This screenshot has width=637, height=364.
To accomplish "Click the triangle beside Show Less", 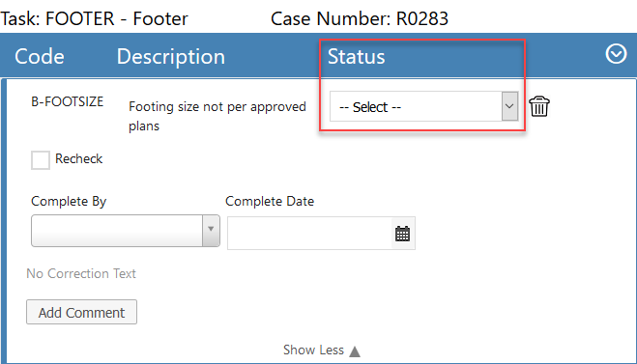I will pyautogui.click(x=355, y=351).
